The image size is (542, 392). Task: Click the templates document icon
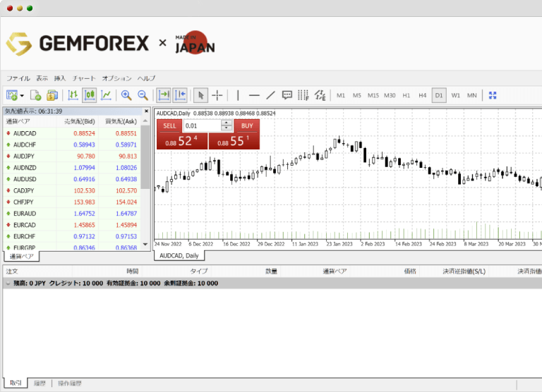pos(35,95)
